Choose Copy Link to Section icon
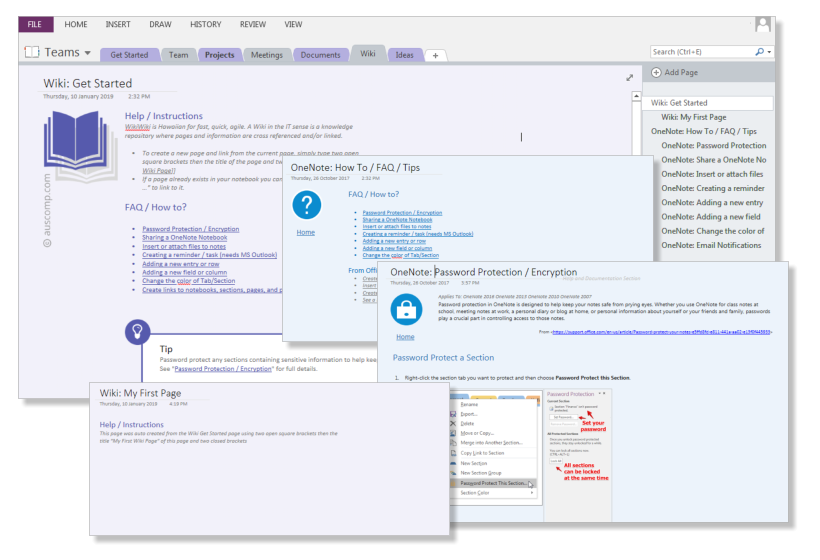The image size is (820, 560). pyautogui.click(x=453, y=453)
